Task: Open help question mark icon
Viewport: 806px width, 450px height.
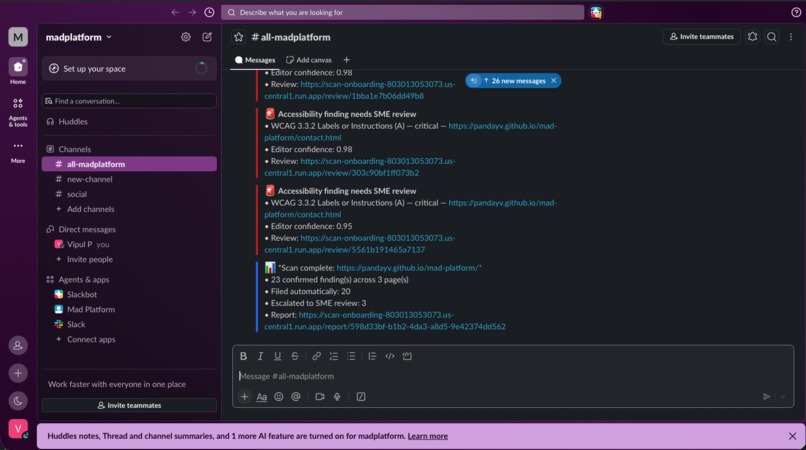Action: click(796, 12)
